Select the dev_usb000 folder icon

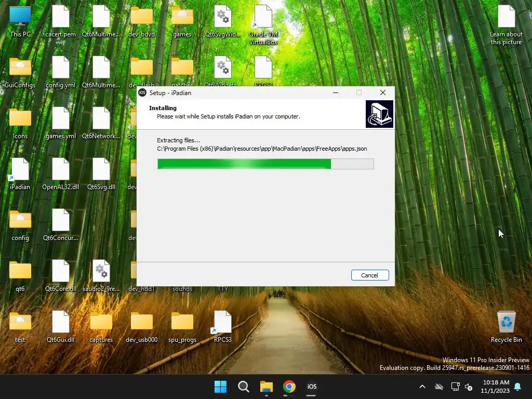tap(142, 327)
